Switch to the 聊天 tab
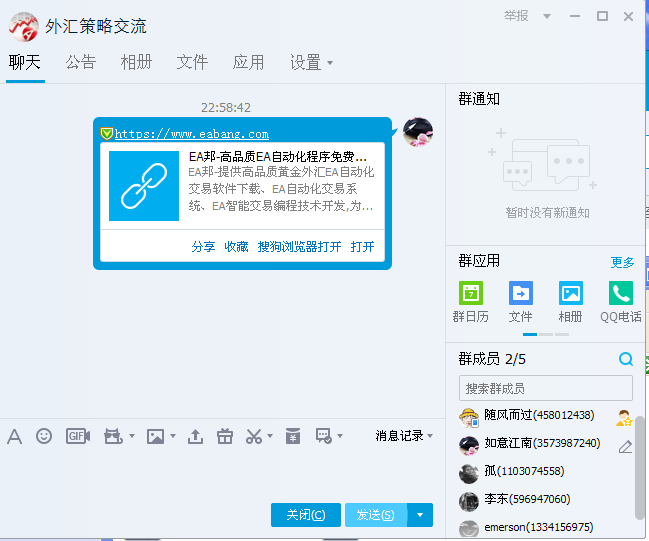This screenshot has height=541, width=649. [x=24, y=63]
